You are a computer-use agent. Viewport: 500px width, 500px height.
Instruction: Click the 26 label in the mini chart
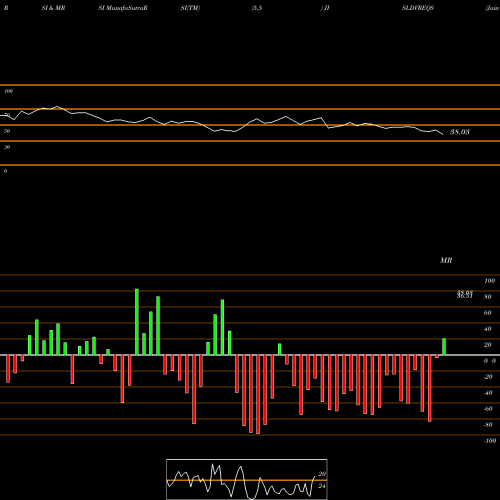click(322, 474)
